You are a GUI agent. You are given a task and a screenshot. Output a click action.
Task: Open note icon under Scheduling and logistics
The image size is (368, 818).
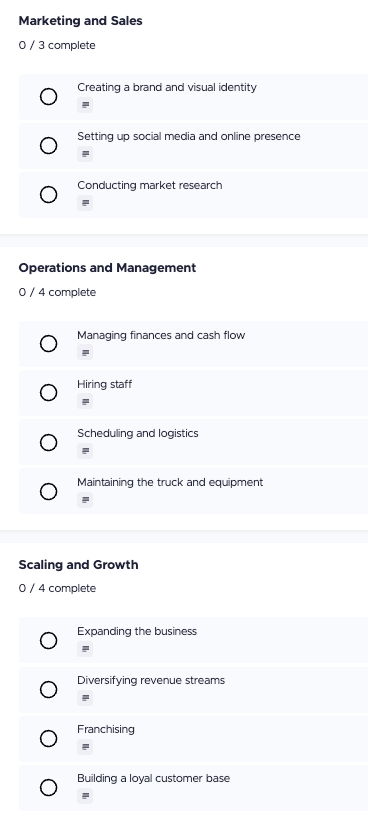(85, 451)
